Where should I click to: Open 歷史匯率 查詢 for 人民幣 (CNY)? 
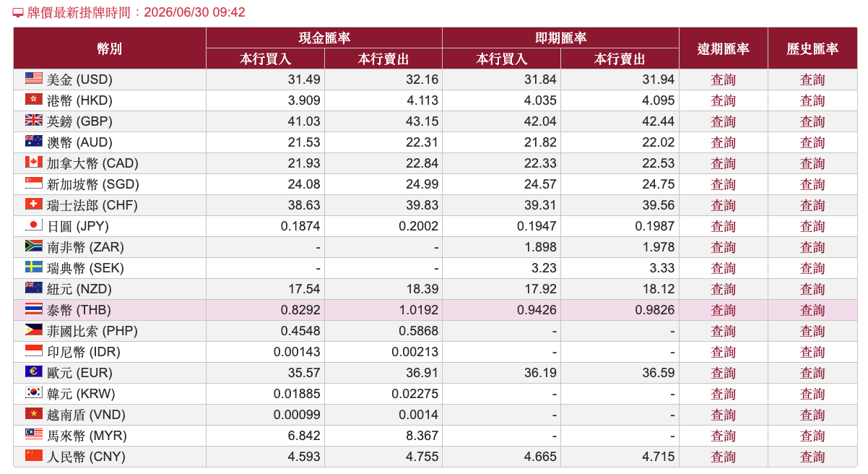812,457
